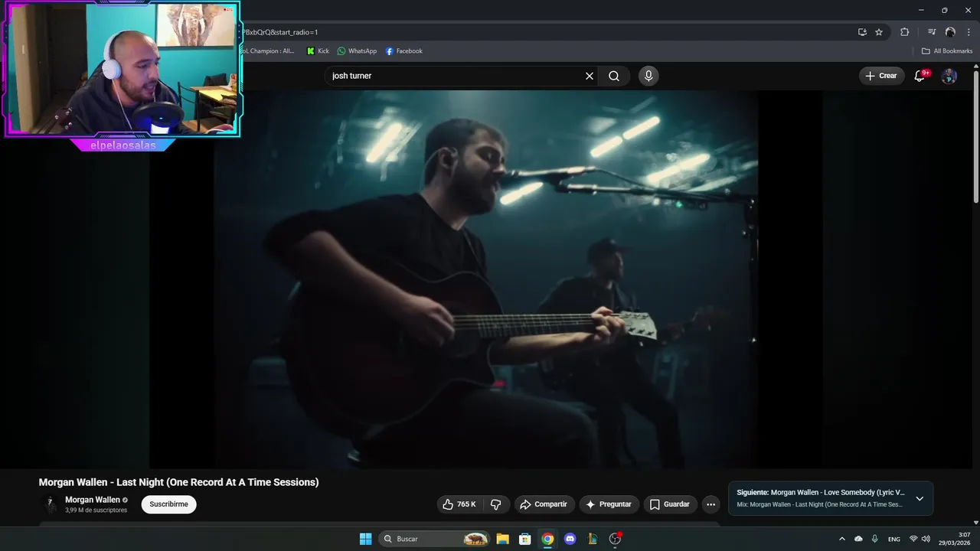980x551 pixels.
Task: Start voice search with the microphone icon
Action: click(x=648, y=76)
